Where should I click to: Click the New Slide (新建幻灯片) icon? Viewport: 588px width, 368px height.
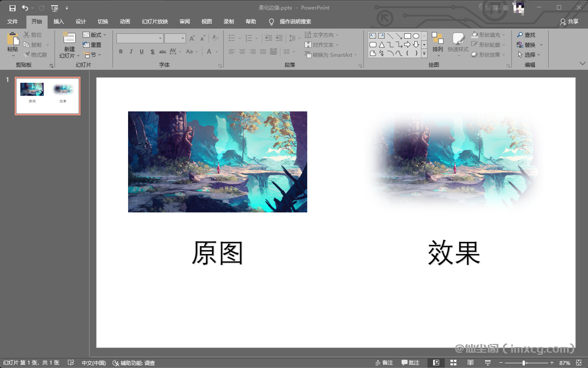69,38
